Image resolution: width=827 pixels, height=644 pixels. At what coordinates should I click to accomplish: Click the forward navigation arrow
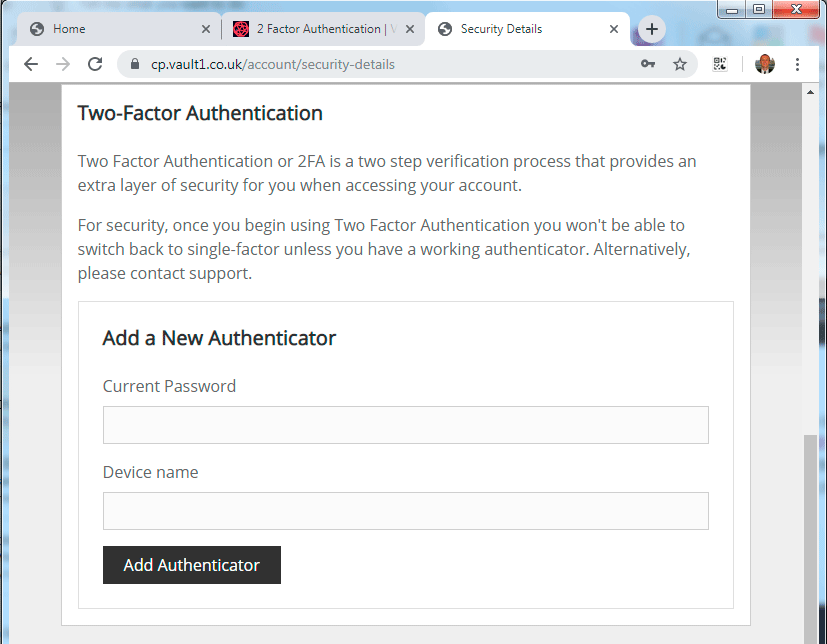[x=63, y=64]
